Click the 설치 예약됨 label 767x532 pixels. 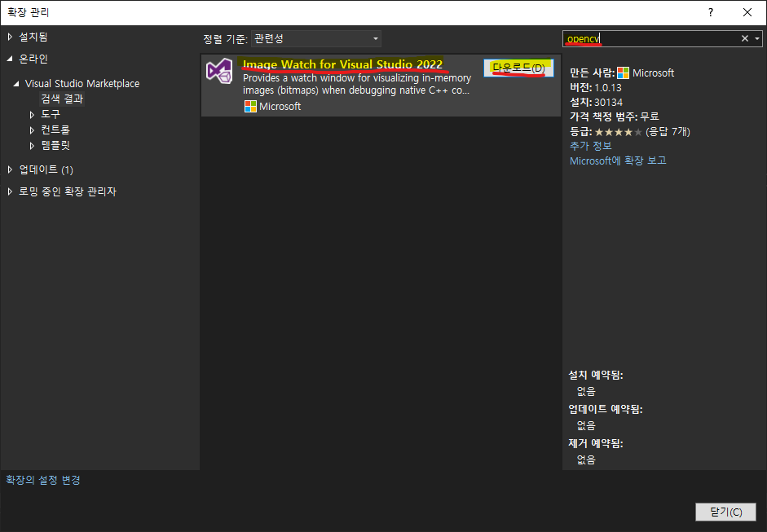[595, 375]
